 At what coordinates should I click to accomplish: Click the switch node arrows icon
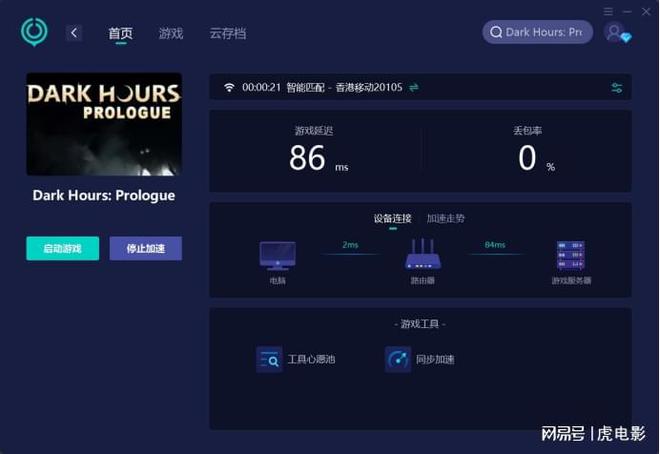click(414, 87)
